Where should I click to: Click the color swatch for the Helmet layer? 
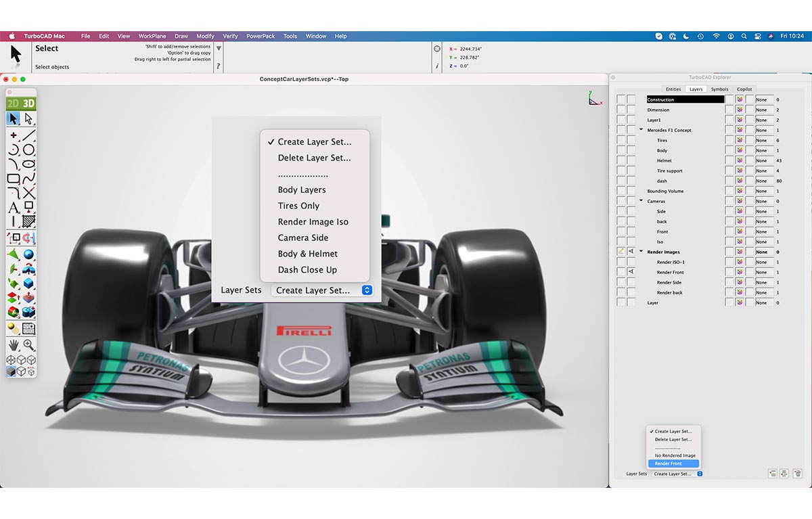pos(740,160)
